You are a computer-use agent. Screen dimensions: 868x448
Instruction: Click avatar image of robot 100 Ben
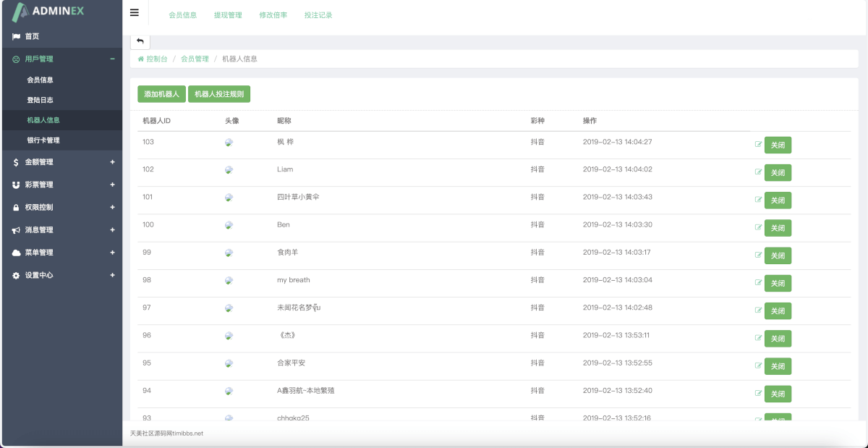pos(229,225)
